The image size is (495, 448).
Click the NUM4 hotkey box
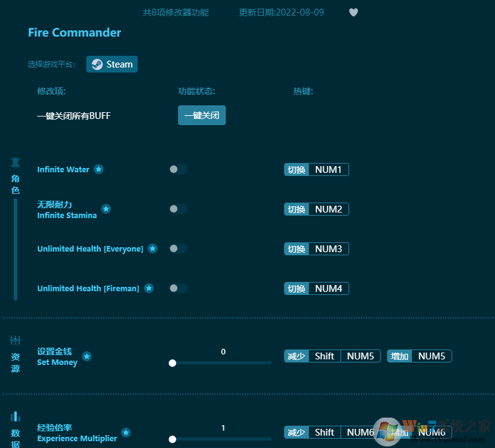pyautogui.click(x=328, y=289)
